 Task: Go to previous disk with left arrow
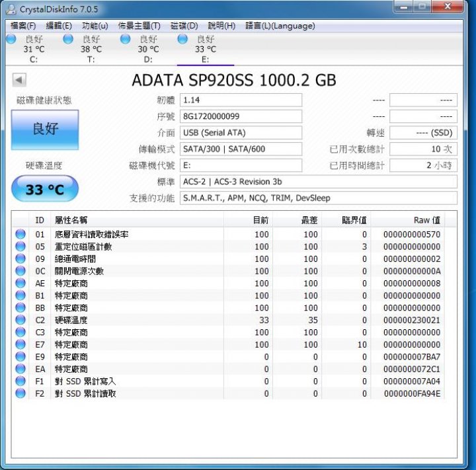[19, 80]
